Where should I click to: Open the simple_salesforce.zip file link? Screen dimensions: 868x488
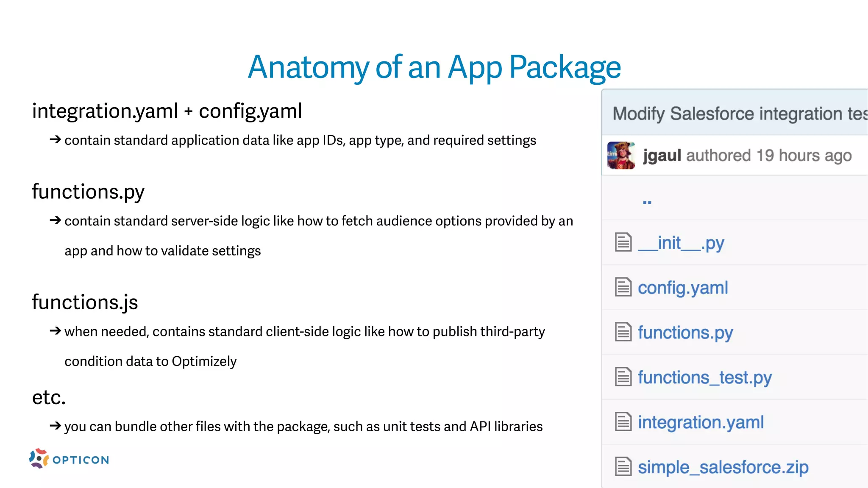point(723,468)
